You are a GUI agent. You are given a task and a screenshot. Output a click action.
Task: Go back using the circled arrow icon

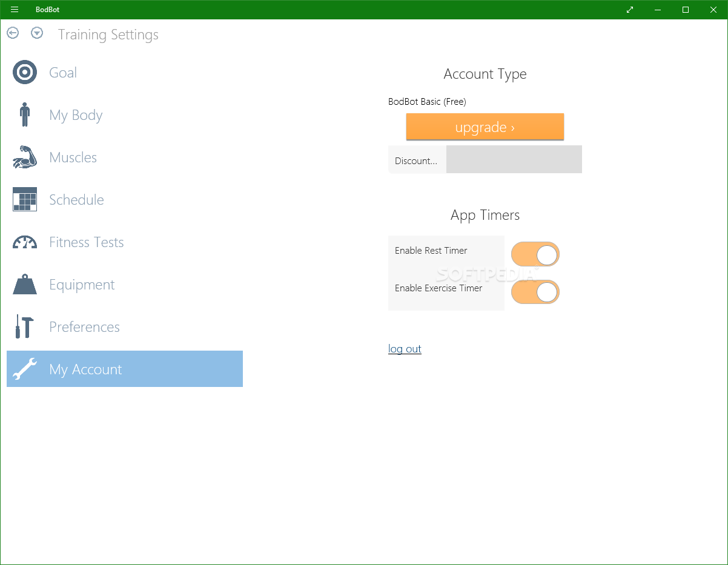tap(13, 33)
